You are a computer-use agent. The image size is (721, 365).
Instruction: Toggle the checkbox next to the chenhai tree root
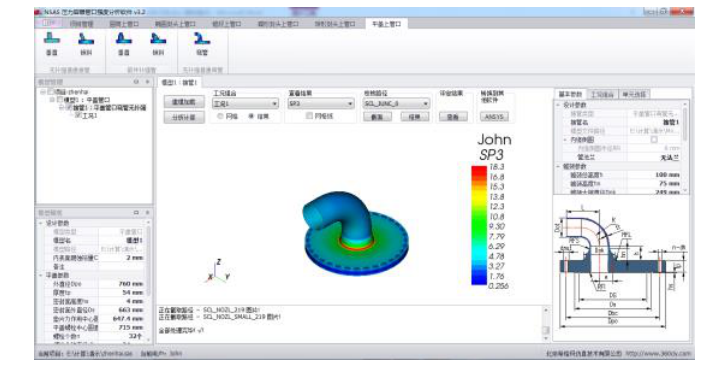tap(51, 92)
